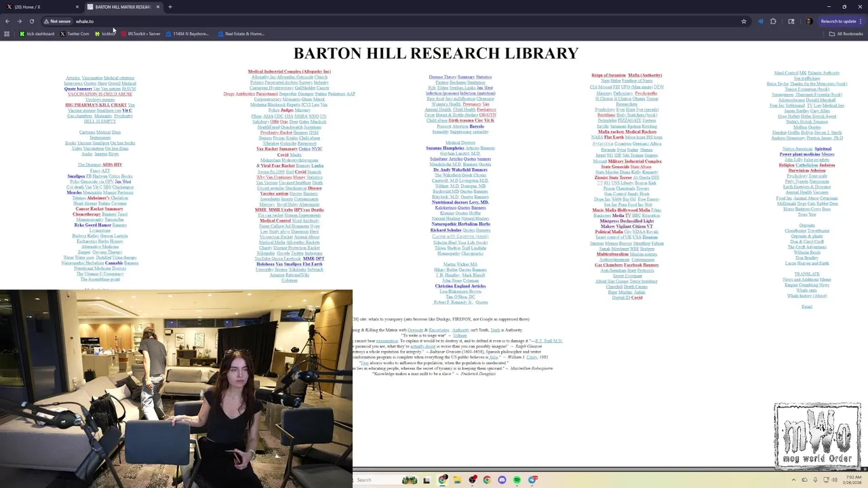The image size is (868, 488).
Task: Open the Richard Schulze link
Action: pyautogui.click(x=446, y=230)
